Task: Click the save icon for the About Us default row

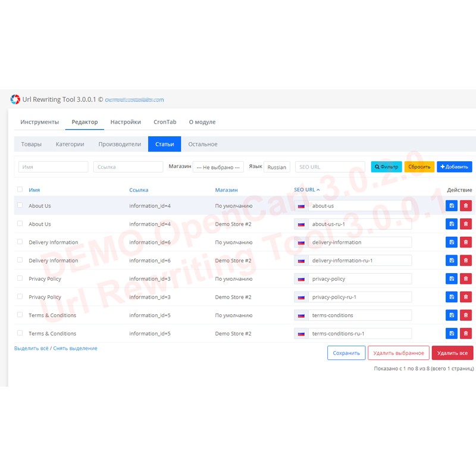Action: point(452,205)
